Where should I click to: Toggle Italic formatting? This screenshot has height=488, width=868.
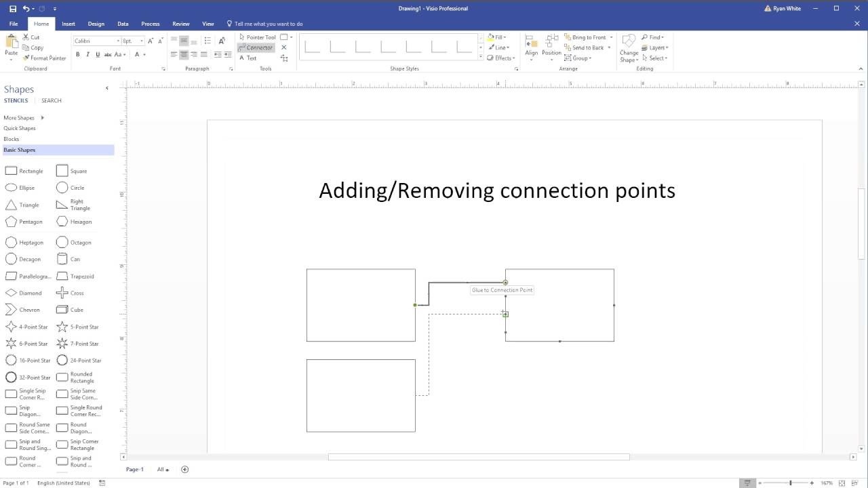(88, 54)
